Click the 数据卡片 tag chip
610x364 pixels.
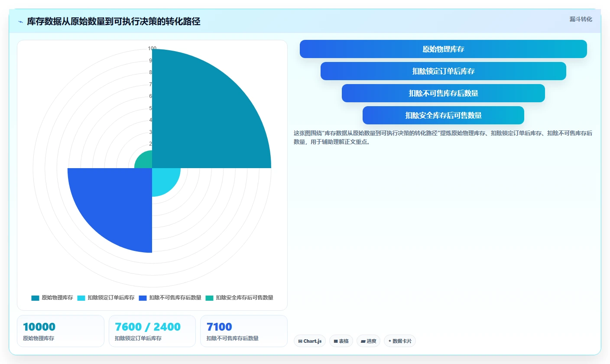[x=400, y=341]
